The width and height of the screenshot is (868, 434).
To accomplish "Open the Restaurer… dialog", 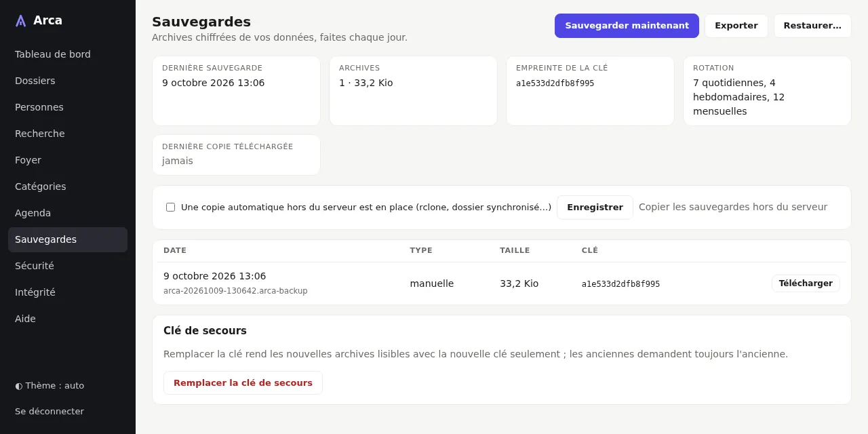I will coord(812,26).
